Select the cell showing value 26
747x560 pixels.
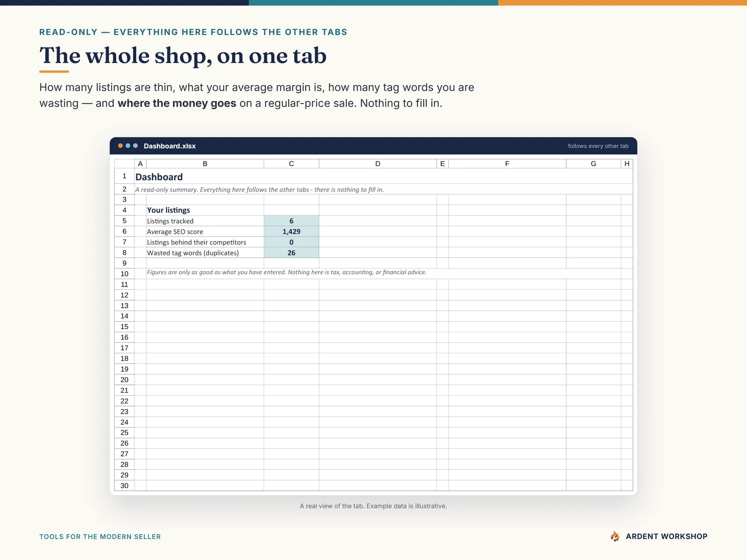coord(291,252)
